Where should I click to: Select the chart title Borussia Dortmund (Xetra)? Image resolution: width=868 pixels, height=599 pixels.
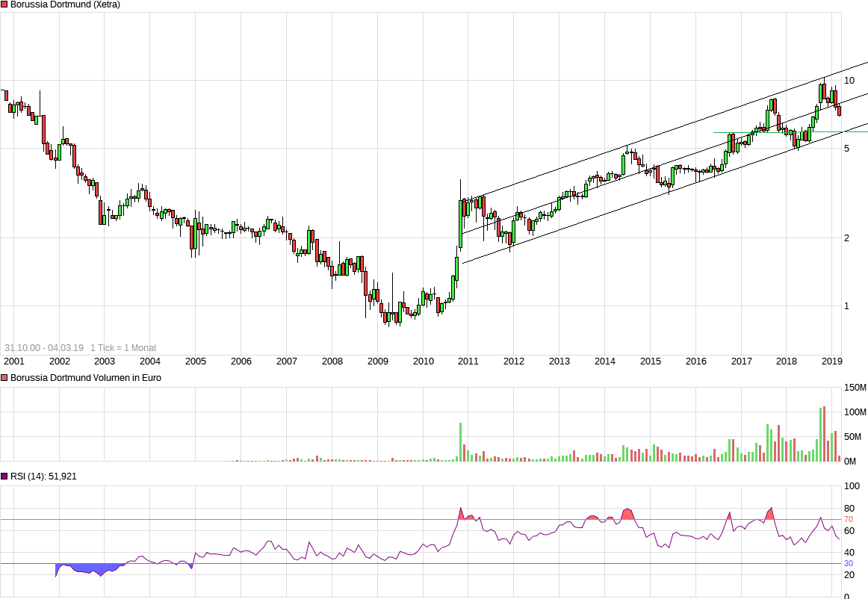[x=65, y=4]
